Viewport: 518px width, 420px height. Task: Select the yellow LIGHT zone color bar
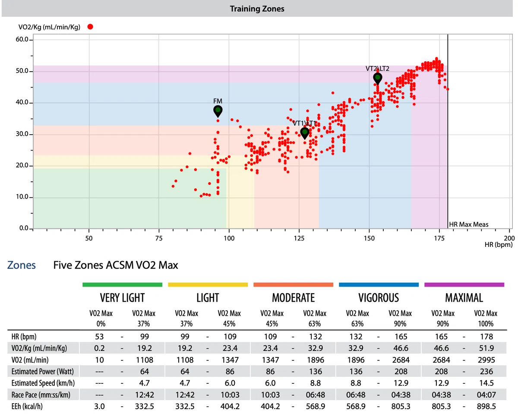(x=208, y=284)
